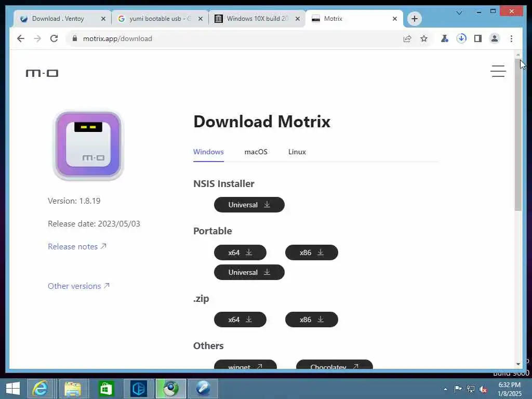Switch to the Download . Ventoy tab
The image size is (532, 399).
[58, 19]
